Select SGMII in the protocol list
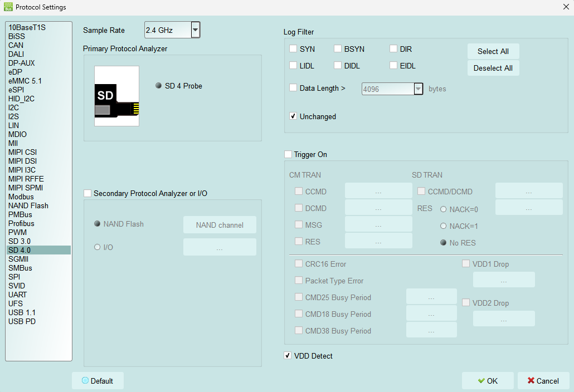This screenshot has height=392, width=574. pos(39,259)
